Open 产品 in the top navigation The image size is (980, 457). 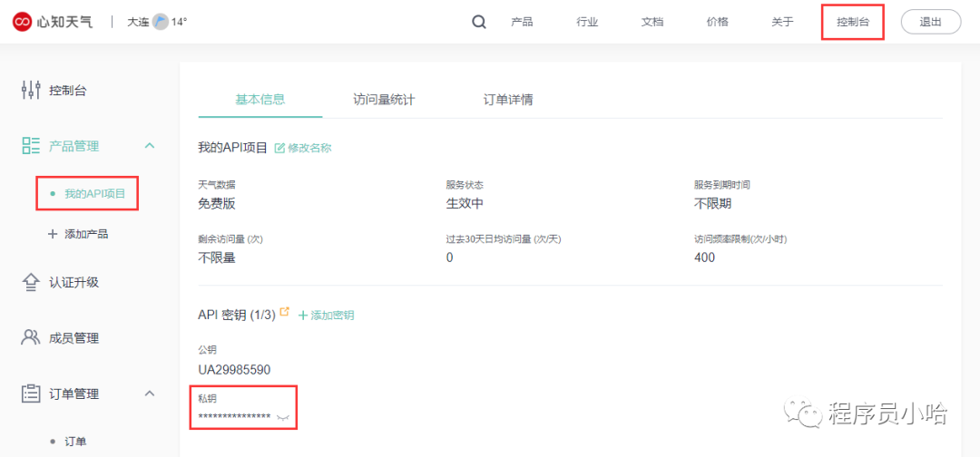522,22
